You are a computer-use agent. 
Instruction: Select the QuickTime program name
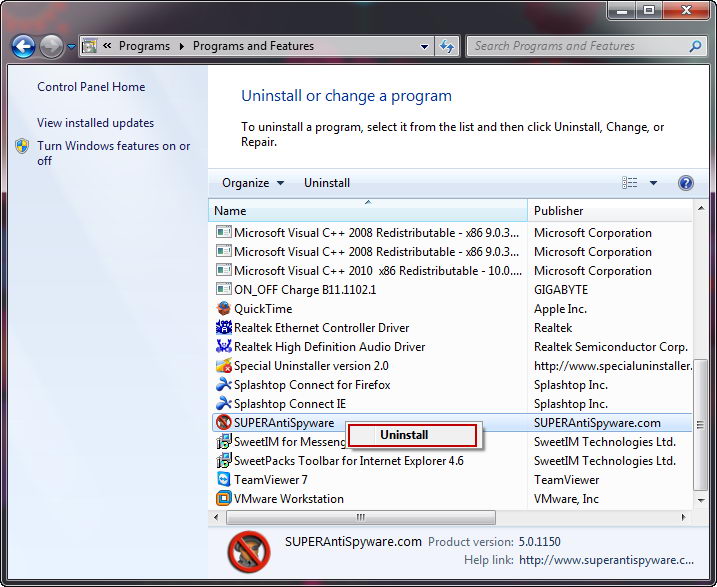point(263,309)
